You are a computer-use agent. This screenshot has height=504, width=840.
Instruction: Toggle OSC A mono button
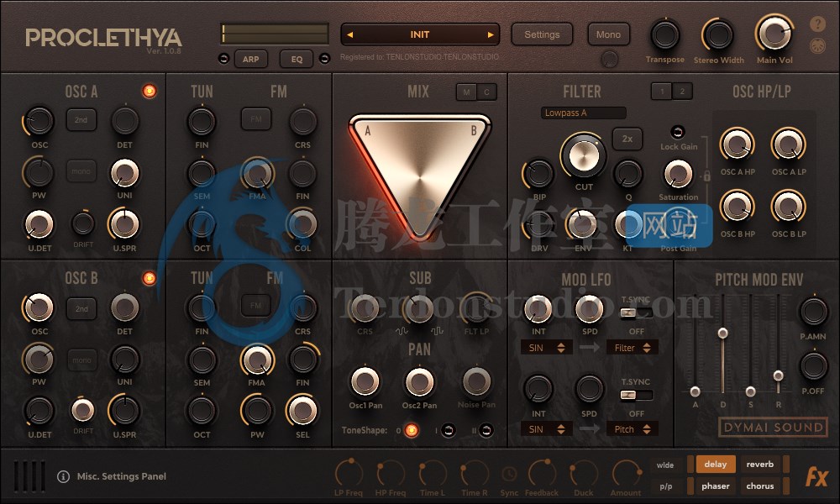81,171
